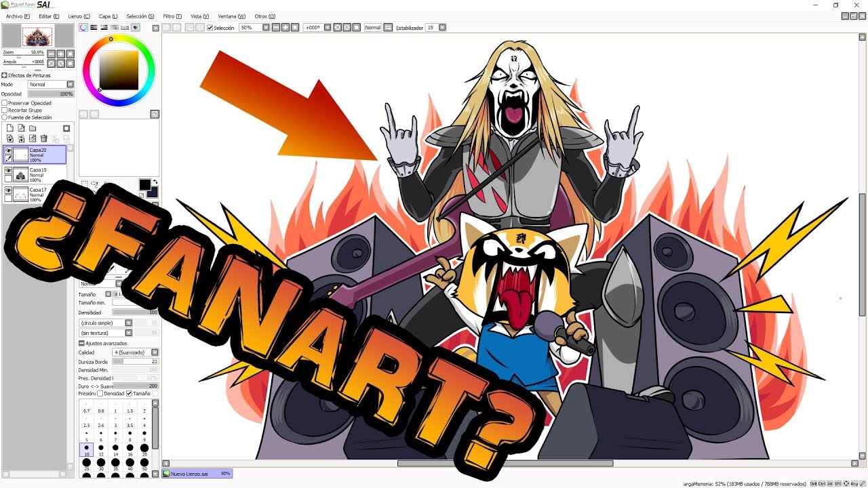Adjust the Dureza Borde slider
Screen dimensions: 868x488
[135, 362]
